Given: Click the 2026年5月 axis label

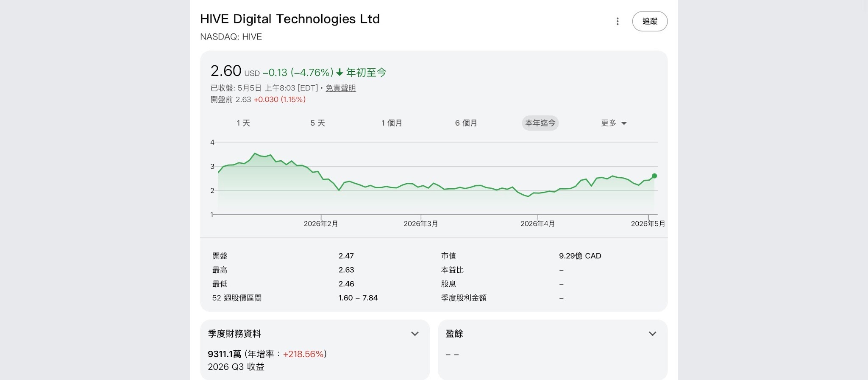Looking at the screenshot, I should tap(648, 224).
